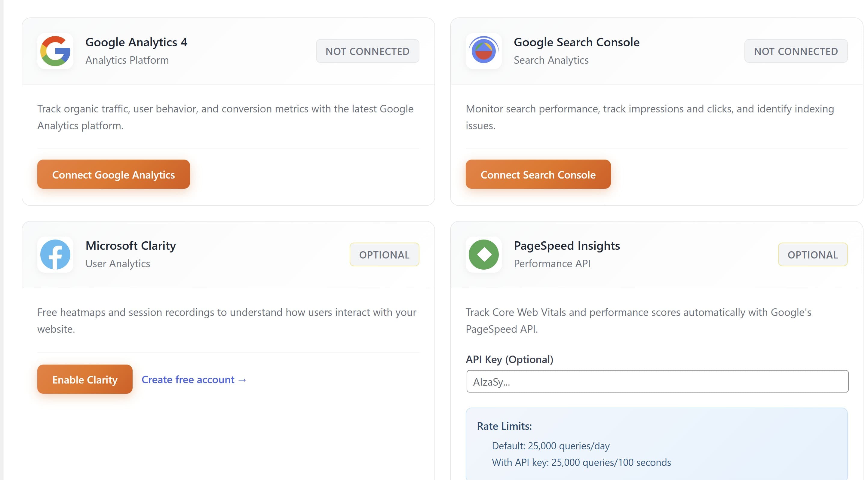Connect Search Console
The image size is (868, 480).
tap(538, 175)
